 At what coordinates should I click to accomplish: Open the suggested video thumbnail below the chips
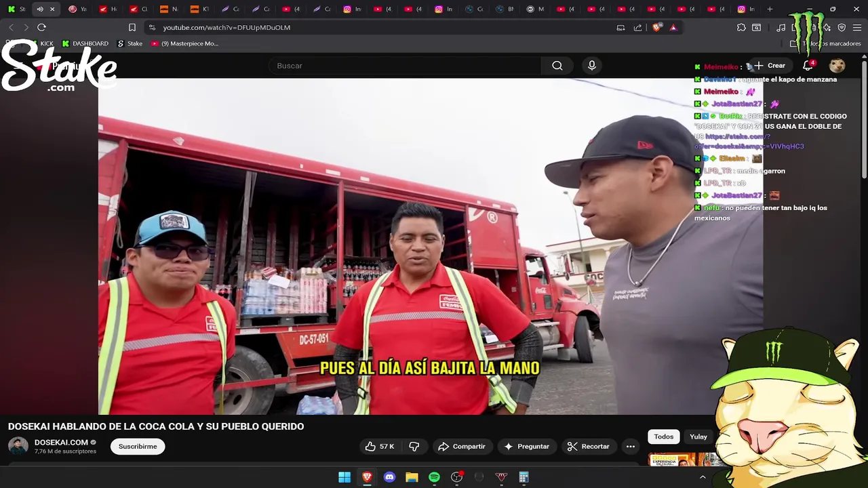click(684, 460)
